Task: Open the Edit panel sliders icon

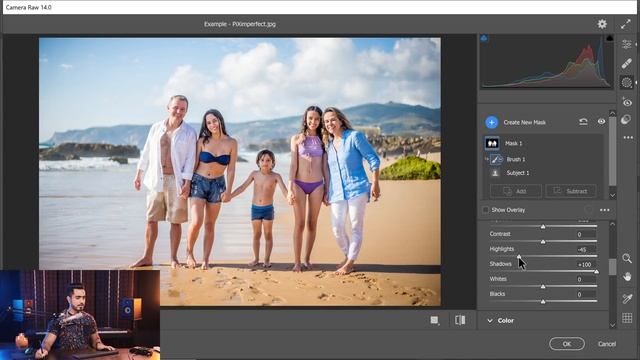Action: [627, 44]
